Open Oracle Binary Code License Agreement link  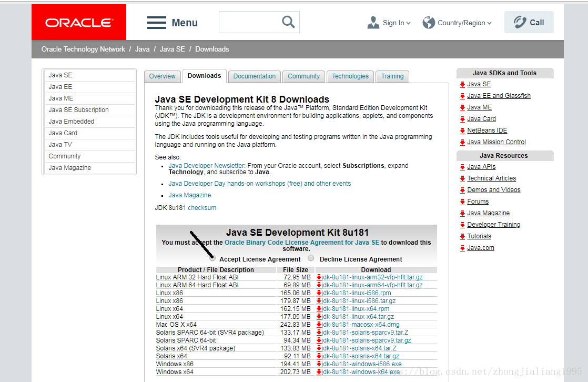[302, 243]
